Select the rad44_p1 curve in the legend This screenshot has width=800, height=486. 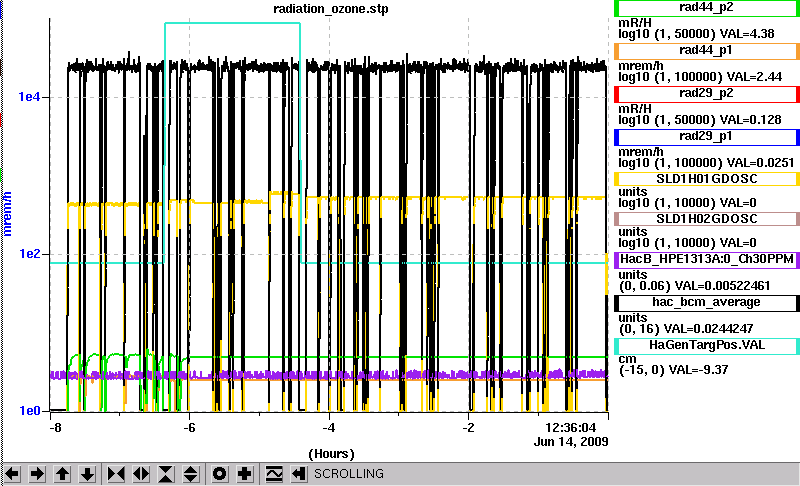(x=707, y=50)
